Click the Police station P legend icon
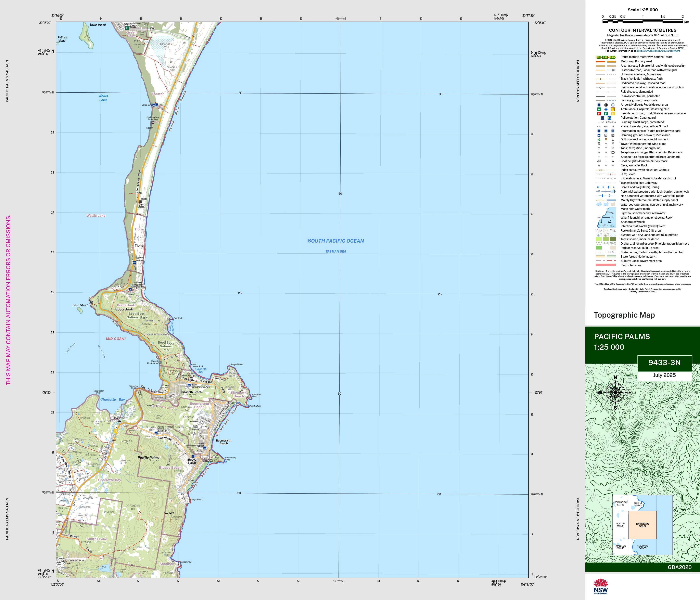 click(602, 118)
